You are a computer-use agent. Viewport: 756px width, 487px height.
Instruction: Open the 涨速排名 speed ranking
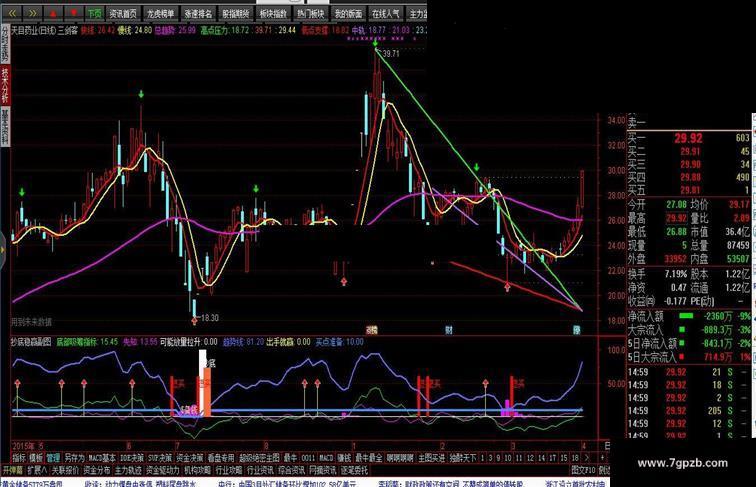point(198,14)
